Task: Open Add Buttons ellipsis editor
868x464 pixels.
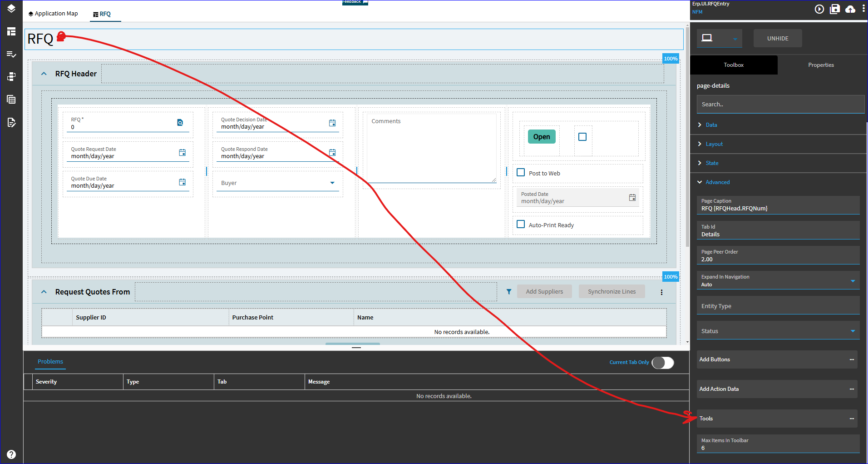Action: 852,359
